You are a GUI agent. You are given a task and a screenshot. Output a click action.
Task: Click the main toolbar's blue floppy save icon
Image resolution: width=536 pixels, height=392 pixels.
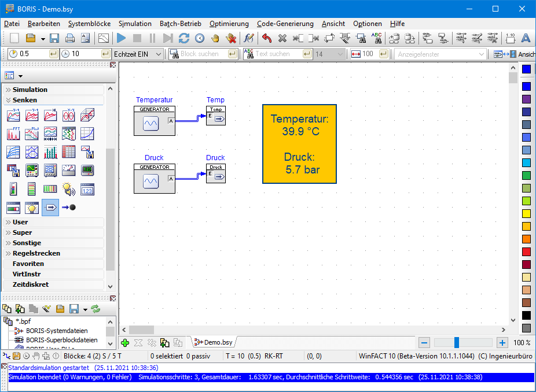tap(54, 38)
